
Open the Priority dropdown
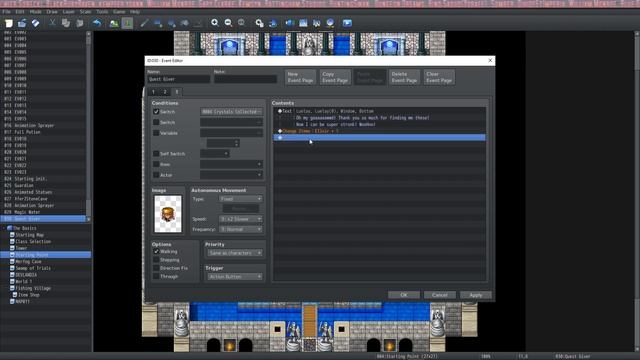coord(234,253)
